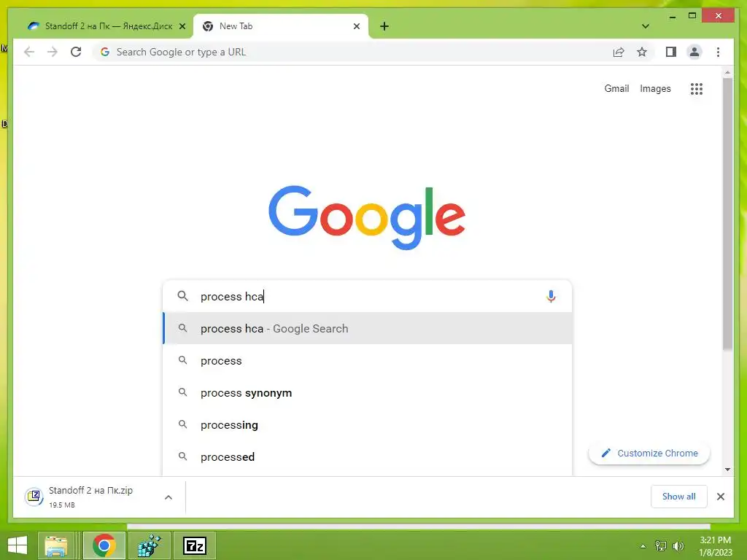
Task: Start voice search with the microphone
Action: click(x=551, y=296)
